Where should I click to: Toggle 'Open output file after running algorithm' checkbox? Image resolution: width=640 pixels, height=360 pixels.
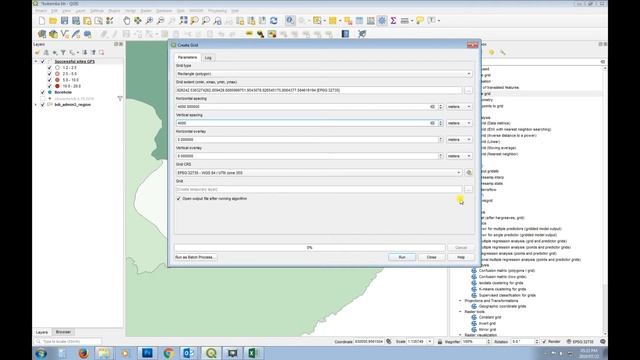click(x=178, y=199)
